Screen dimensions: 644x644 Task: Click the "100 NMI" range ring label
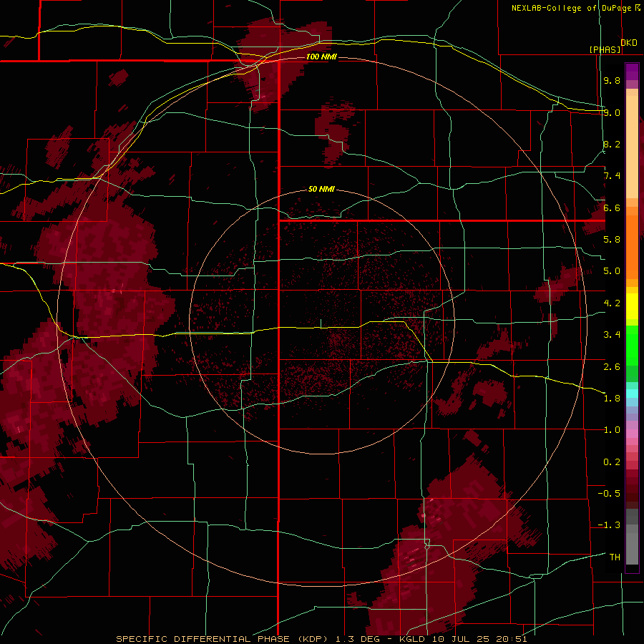tap(321, 57)
